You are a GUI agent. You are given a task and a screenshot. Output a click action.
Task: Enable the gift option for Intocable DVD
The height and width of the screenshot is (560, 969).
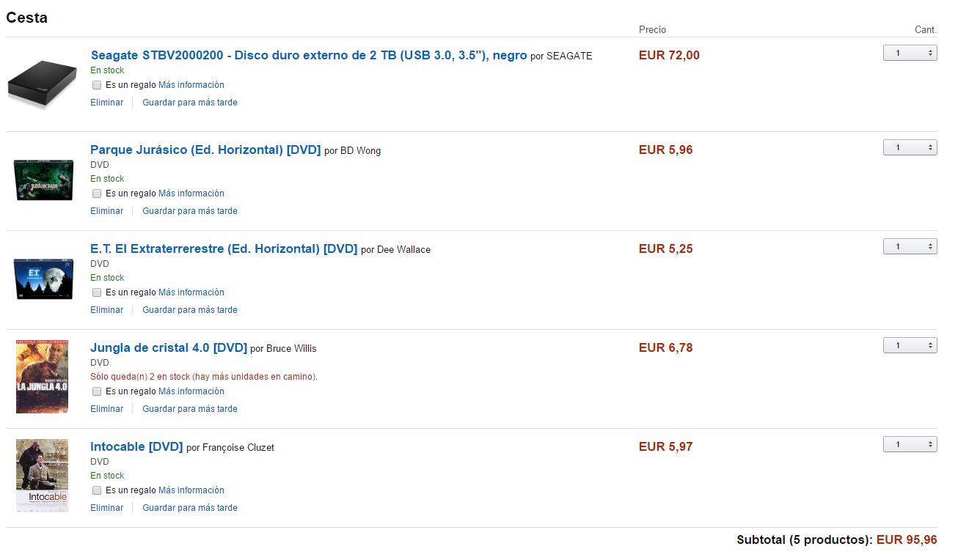[x=97, y=490]
